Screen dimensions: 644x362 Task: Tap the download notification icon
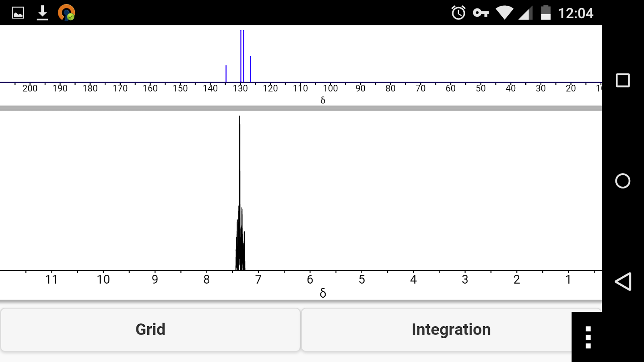[42, 13]
